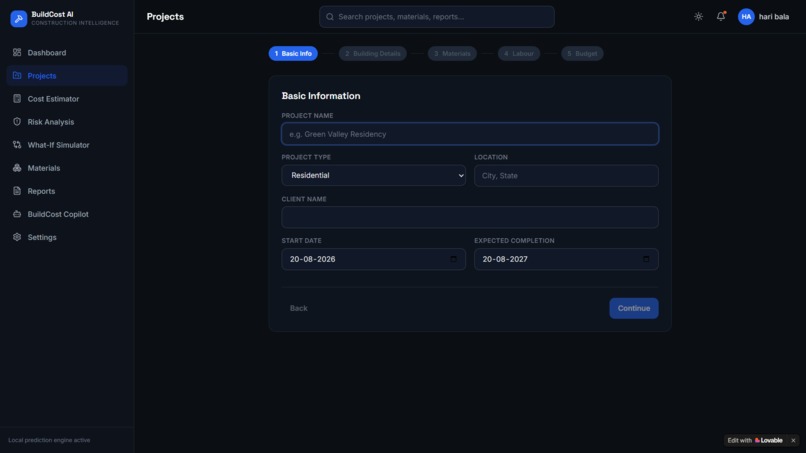This screenshot has width=806, height=453.
Task: Click the HA user avatar
Action: [x=746, y=16]
